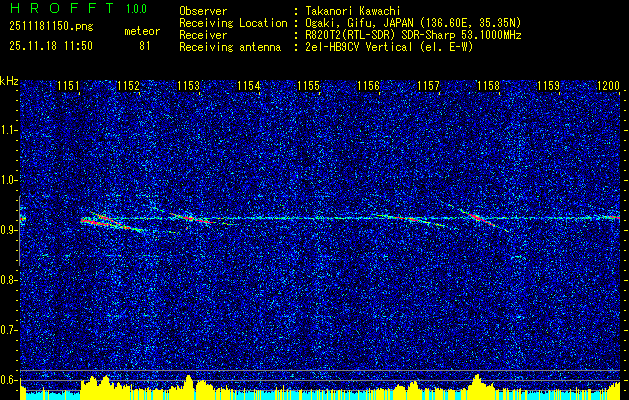The image size is (629, 400).
Task: Select the 1.0.0 version number
Action: coord(136,9)
